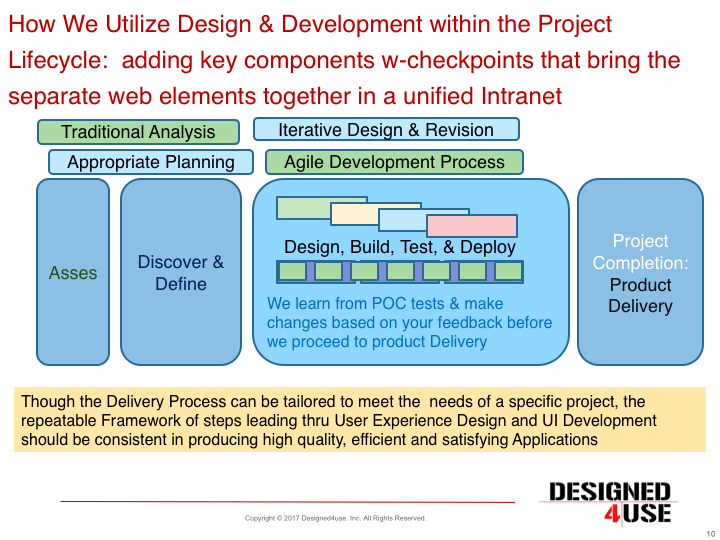720x540 pixels.
Task: Select the Agile Development Process box
Action: point(394,162)
